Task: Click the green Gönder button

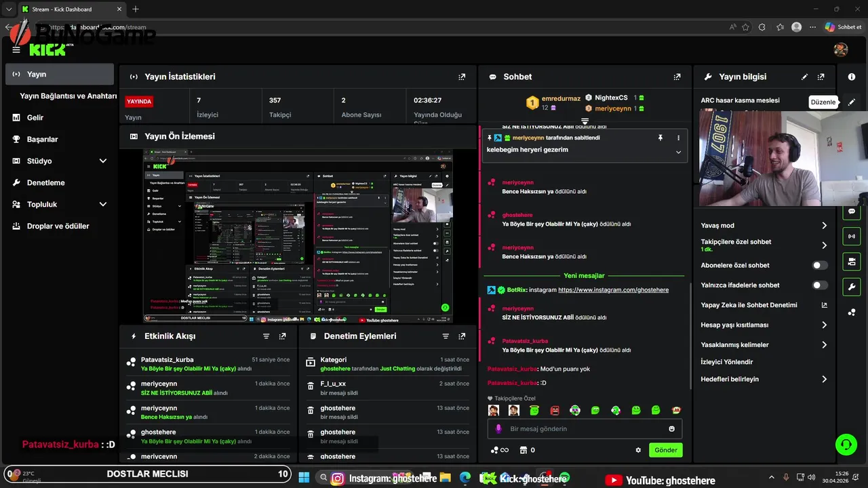Action: tap(666, 450)
